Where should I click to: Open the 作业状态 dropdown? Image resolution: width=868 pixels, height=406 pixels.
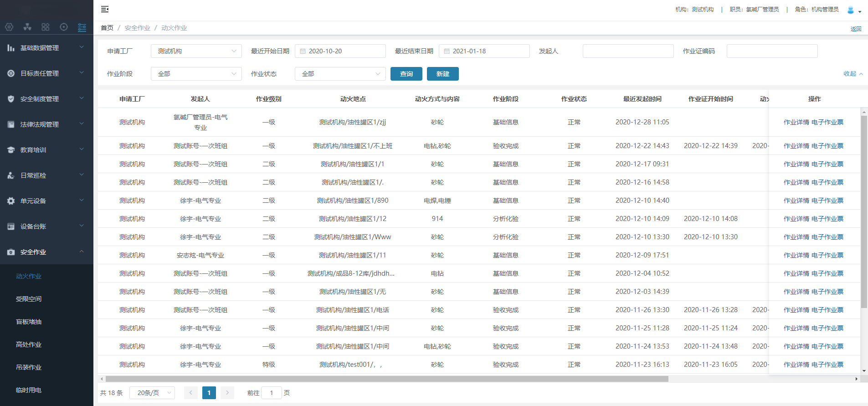tap(340, 74)
